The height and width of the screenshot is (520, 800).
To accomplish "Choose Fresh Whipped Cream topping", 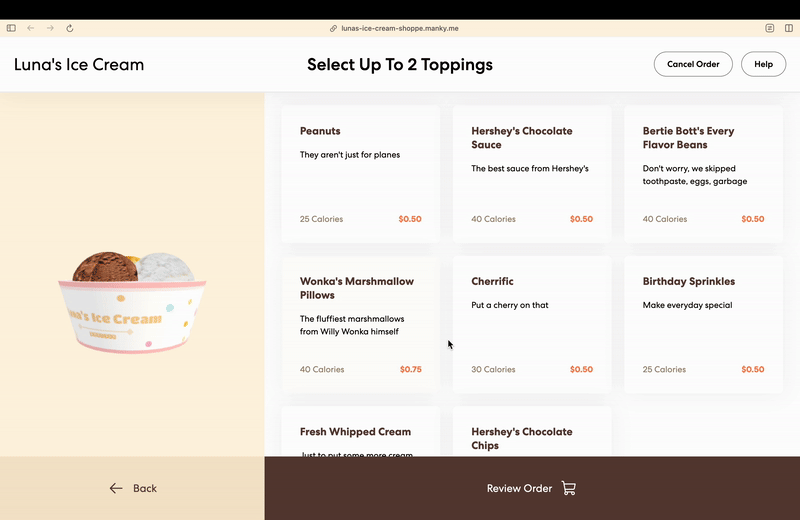I will (x=361, y=431).
